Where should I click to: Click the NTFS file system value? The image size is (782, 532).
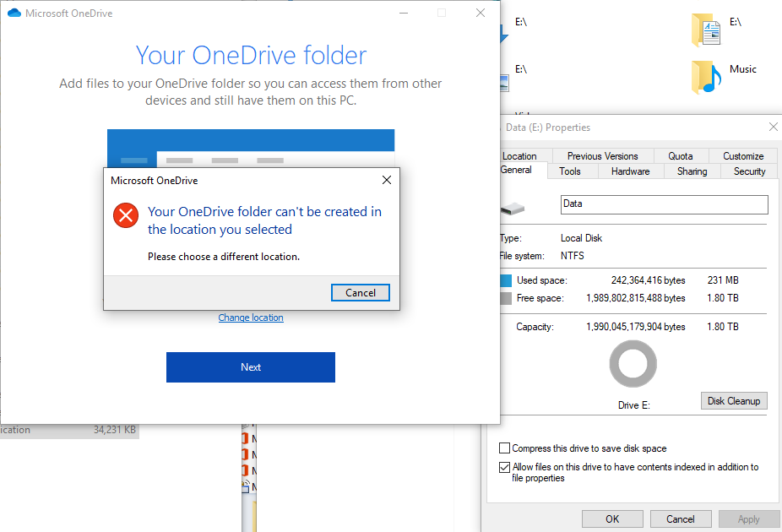point(572,256)
